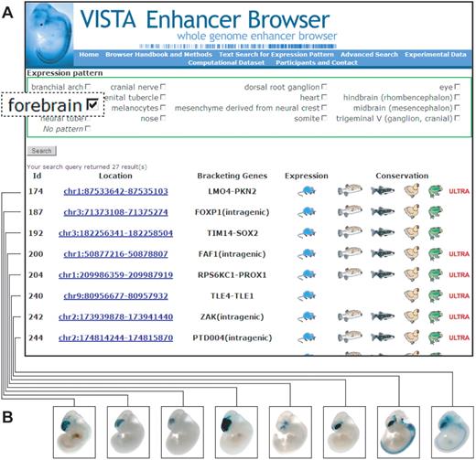
Task: Enable the nose checkbox
Action: click(163, 118)
